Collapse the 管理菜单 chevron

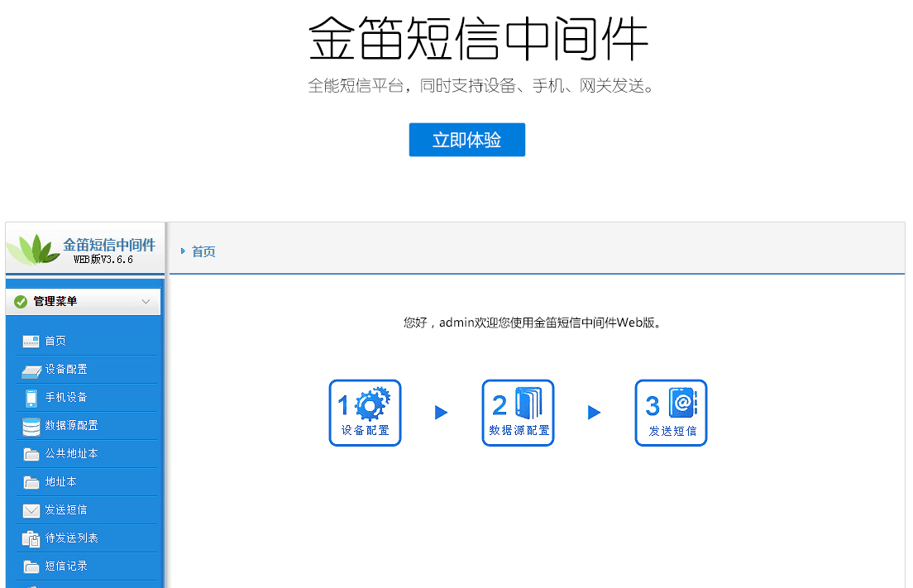(x=146, y=301)
